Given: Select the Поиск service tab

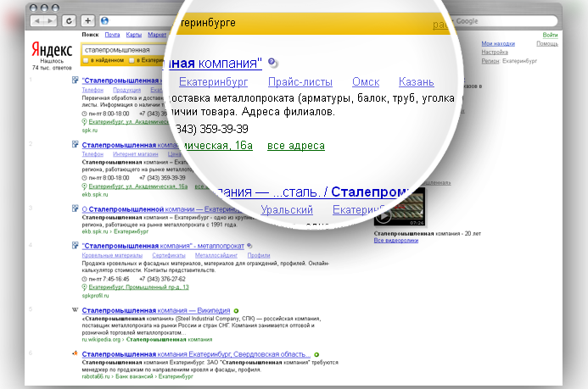Looking at the screenshot, I should pyautogui.click(x=91, y=35).
